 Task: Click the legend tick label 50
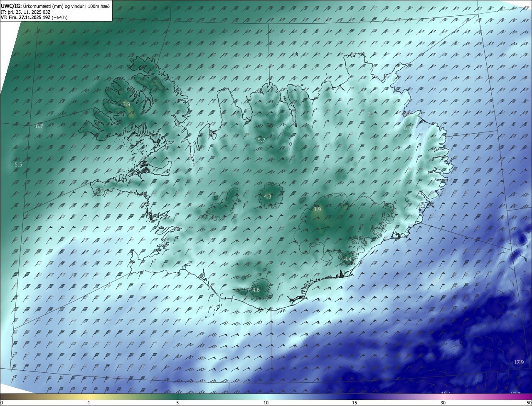529,403
